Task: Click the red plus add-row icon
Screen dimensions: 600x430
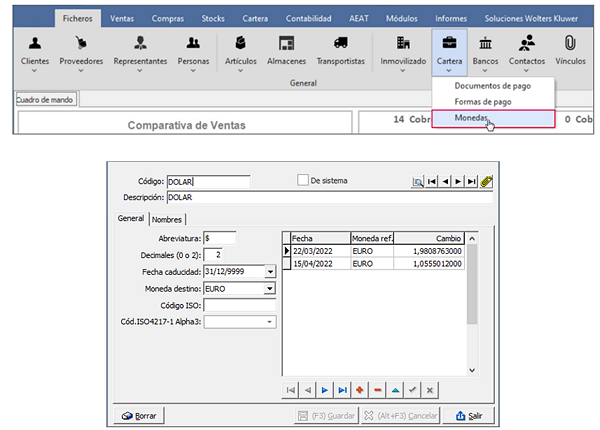Action: click(x=360, y=390)
